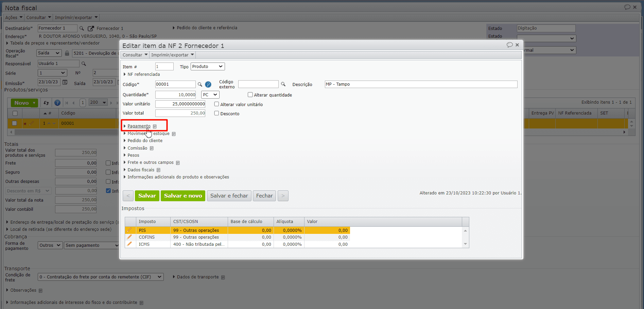Open the note icon beside Movimento estoque

coord(174,134)
